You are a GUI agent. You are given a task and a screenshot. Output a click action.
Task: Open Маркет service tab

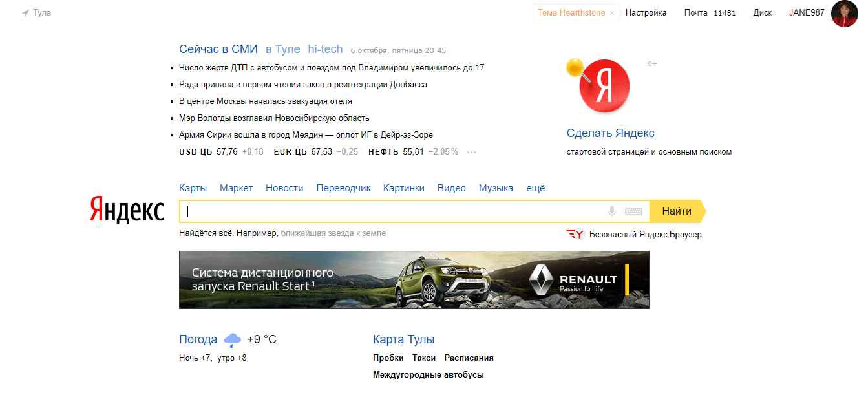tap(237, 188)
